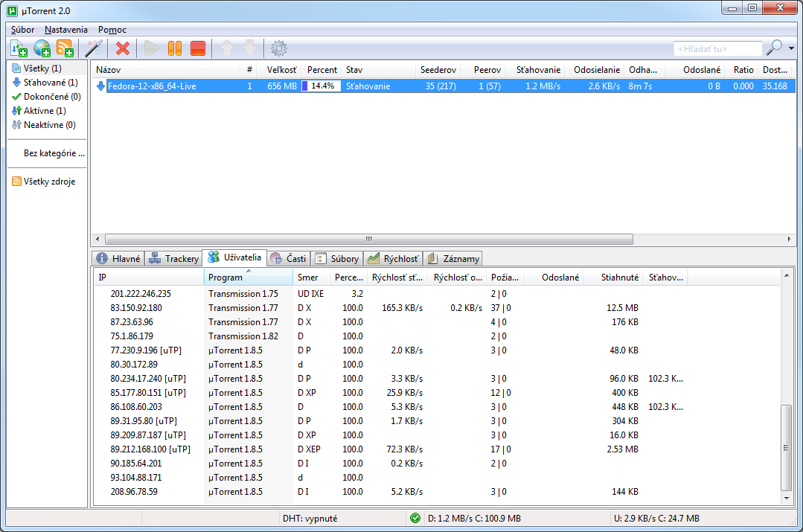Sort torrents by Názov column

166,70
